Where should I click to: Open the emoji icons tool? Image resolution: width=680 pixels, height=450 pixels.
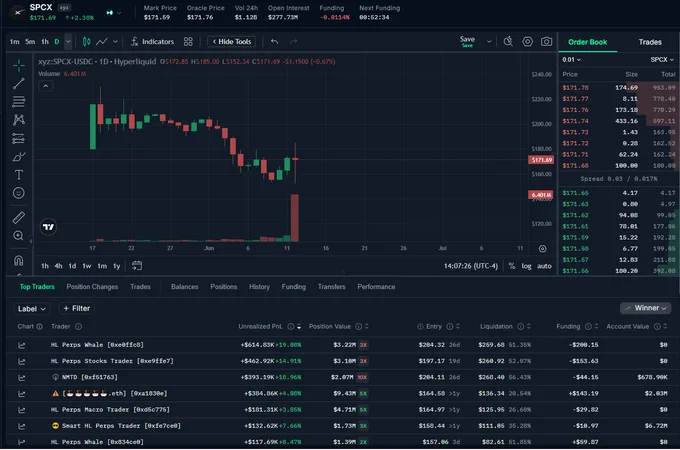click(19, 193)
